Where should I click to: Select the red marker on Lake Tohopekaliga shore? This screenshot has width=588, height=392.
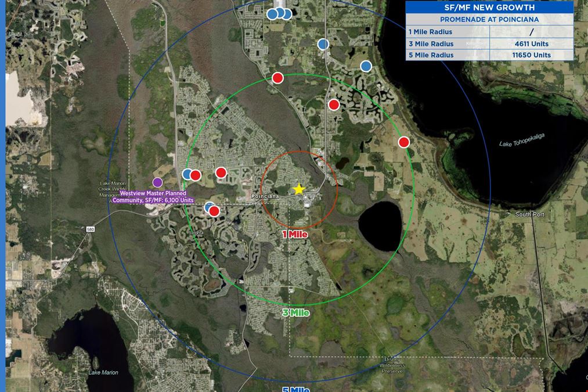click(404, 142)
